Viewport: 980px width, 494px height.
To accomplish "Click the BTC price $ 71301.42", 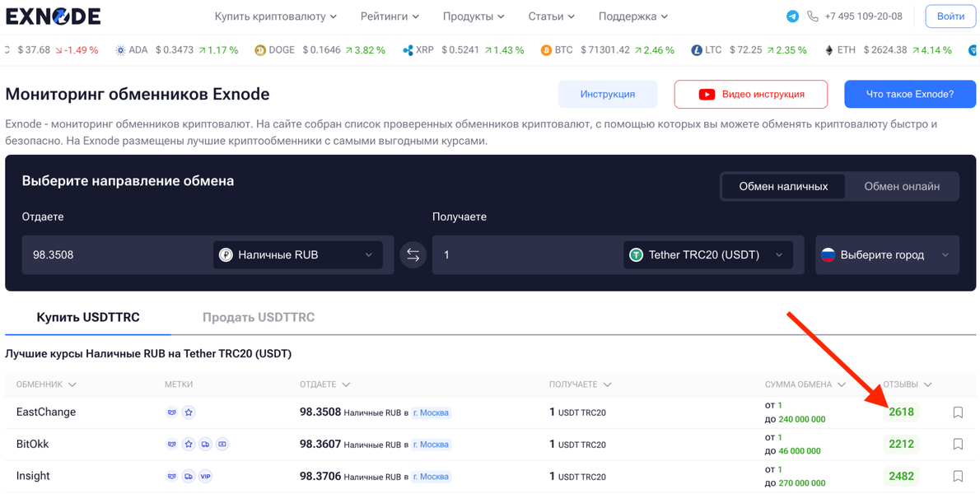I will tap(605, 50).
